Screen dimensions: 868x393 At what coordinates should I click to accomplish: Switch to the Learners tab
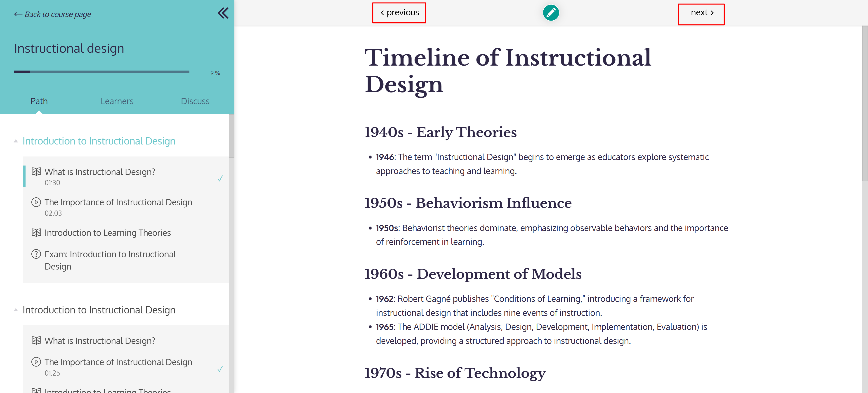click(117, 101)
